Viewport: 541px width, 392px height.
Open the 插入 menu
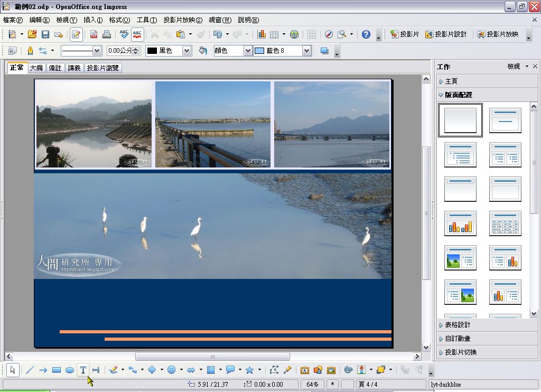(x=93, y=20)
